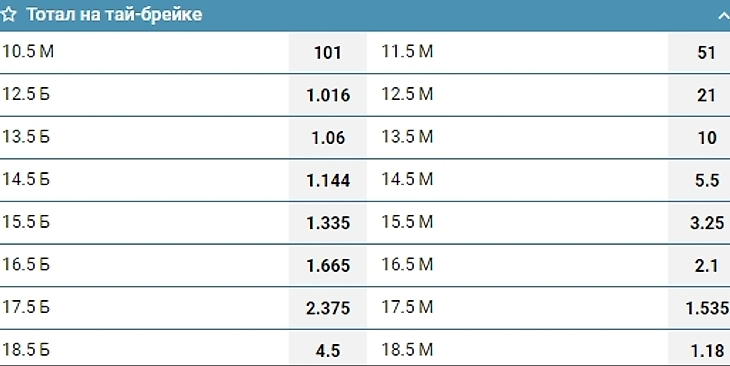Collapse the Тотал на тай-брейке section chevron
730x366 pixels.
pos(723,16)
